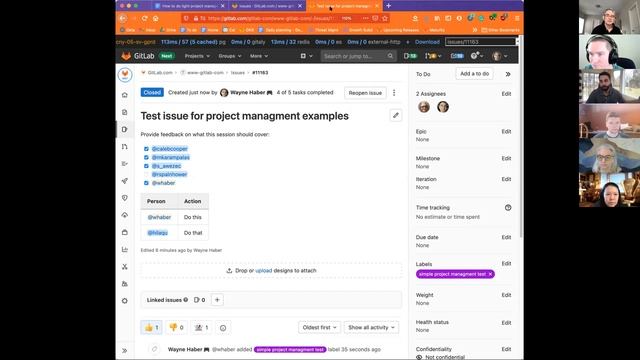Screen dimensions: 640x360
Task: Edit the Milestone section
Action: 506,158
